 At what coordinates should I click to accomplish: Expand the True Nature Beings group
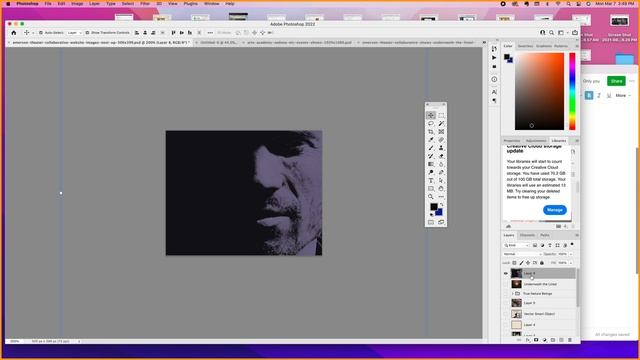(513, 294)
